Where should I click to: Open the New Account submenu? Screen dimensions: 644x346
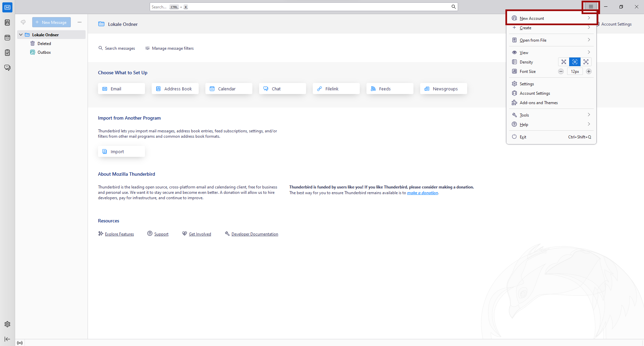(x=551, y=18)
